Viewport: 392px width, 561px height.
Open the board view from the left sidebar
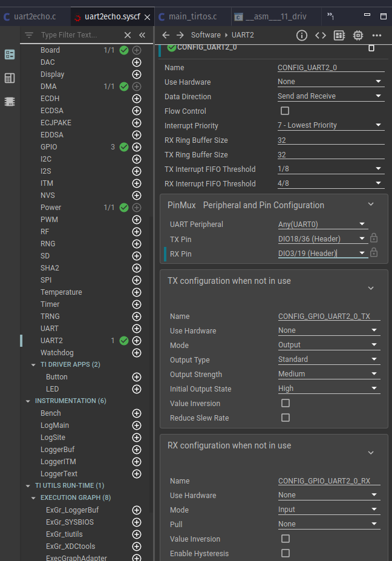point(9,79)
